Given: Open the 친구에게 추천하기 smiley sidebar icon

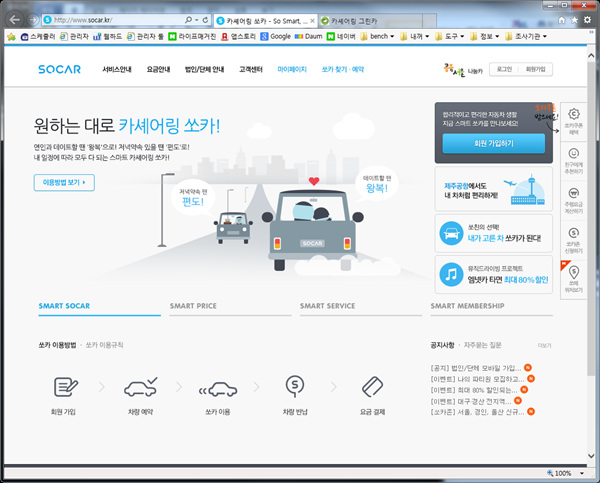Looking at the screenshot, I should pos(573,161).
